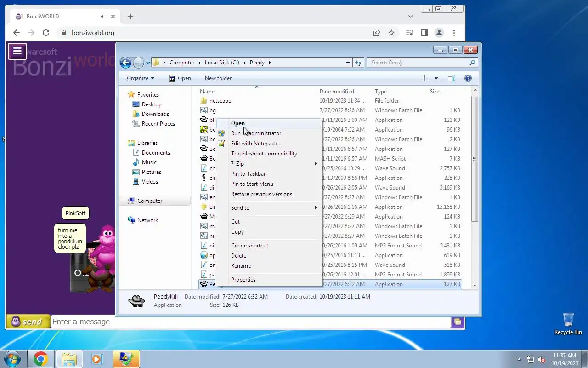
Task: Bookmark this page with the star icon
Action: pos(391,33)
